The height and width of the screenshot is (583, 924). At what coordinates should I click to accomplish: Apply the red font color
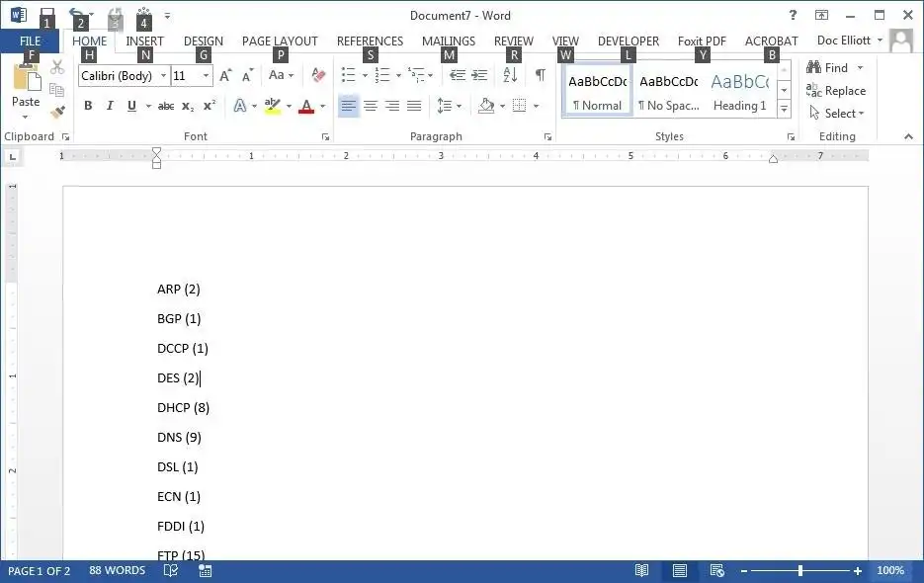[x=305, y=106]
